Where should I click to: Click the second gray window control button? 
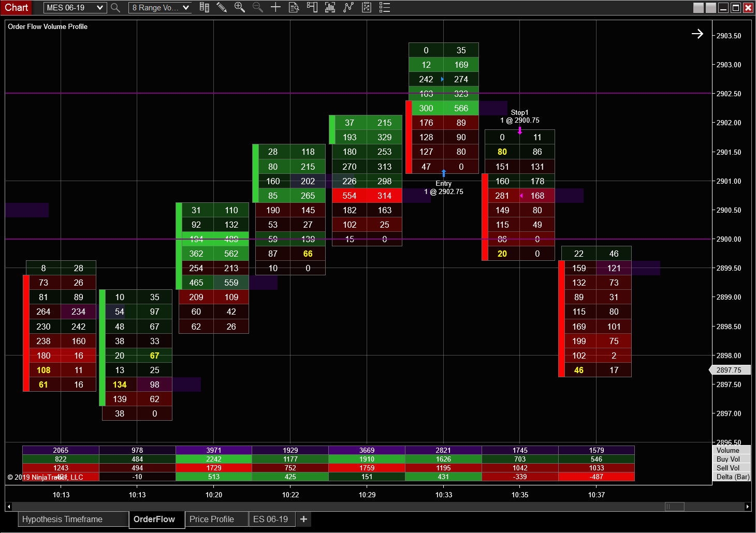711,8
